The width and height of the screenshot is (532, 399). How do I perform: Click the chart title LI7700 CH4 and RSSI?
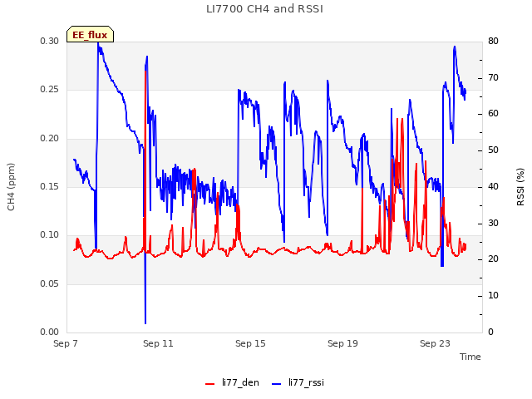[x=264, y=9]
